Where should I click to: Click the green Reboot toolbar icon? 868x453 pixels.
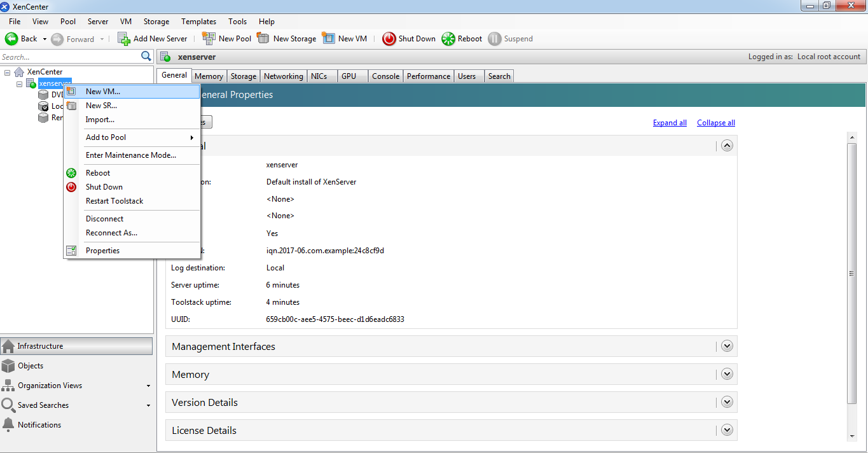click(x=448, y=39)
